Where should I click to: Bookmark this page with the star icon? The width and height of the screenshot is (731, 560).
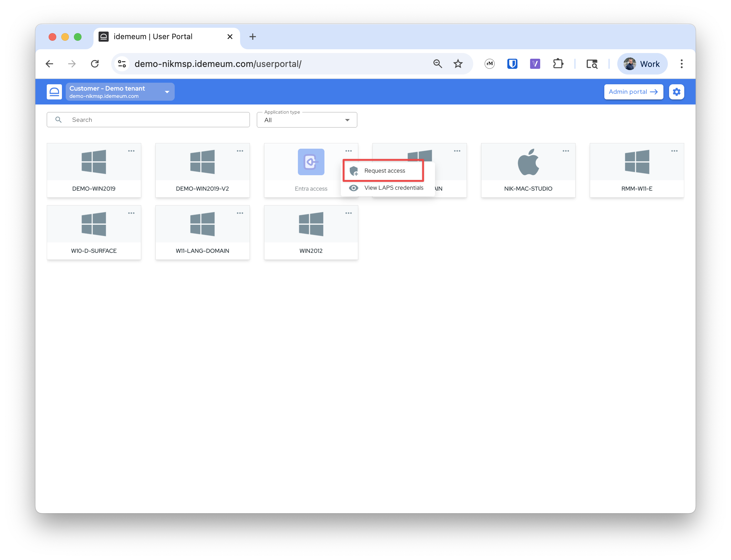457,64
